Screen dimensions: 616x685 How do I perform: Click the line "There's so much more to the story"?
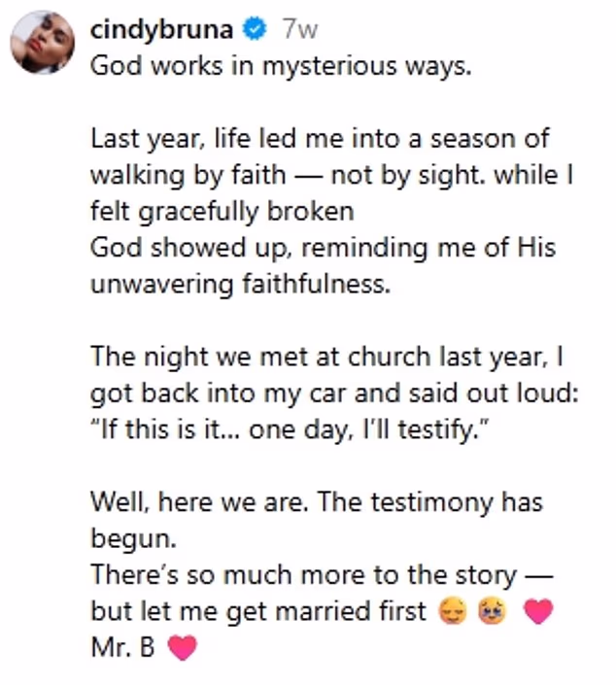(x=322, y=574)
